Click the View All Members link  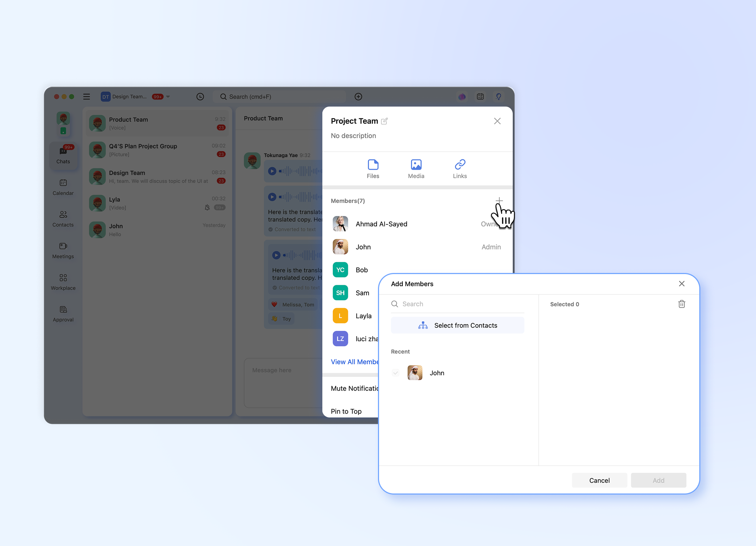tap(354, 362)
